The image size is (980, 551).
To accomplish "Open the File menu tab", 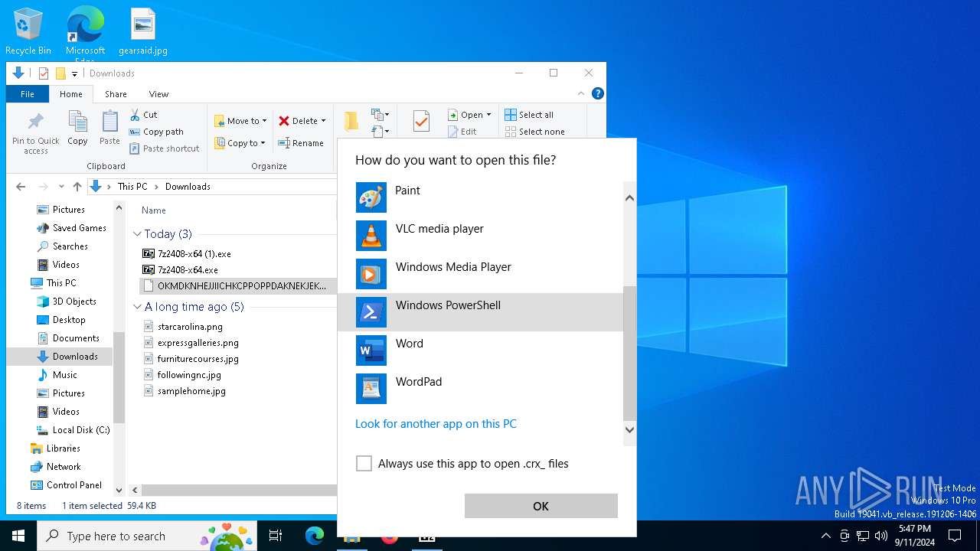I will [28, 94].
